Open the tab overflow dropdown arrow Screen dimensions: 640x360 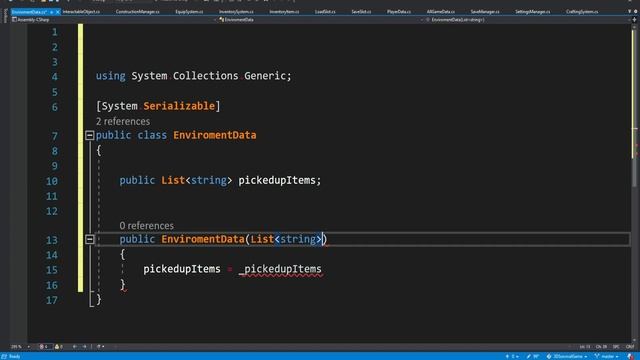[629, 12]
